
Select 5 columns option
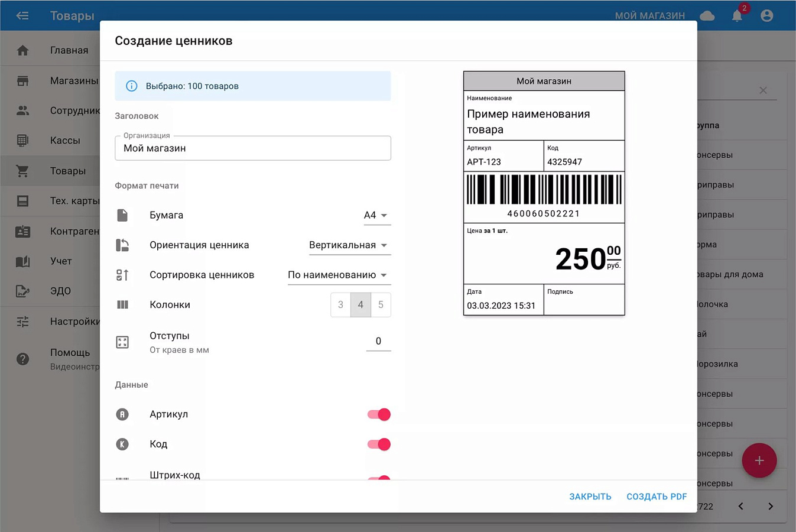click(381, 305)
